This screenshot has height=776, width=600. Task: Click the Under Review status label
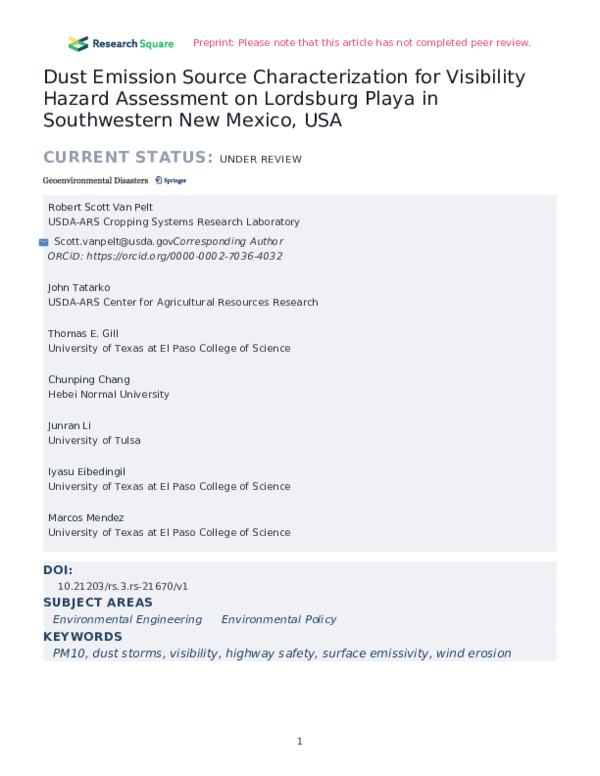click(x=260, y=159)
